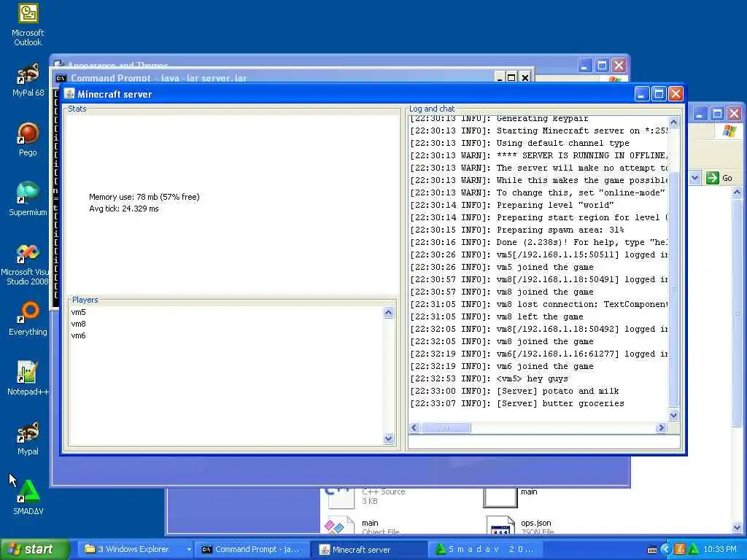Switch to the Smadav taskbar button
Viewport: 747px width, 560px height.
[485, 550]
